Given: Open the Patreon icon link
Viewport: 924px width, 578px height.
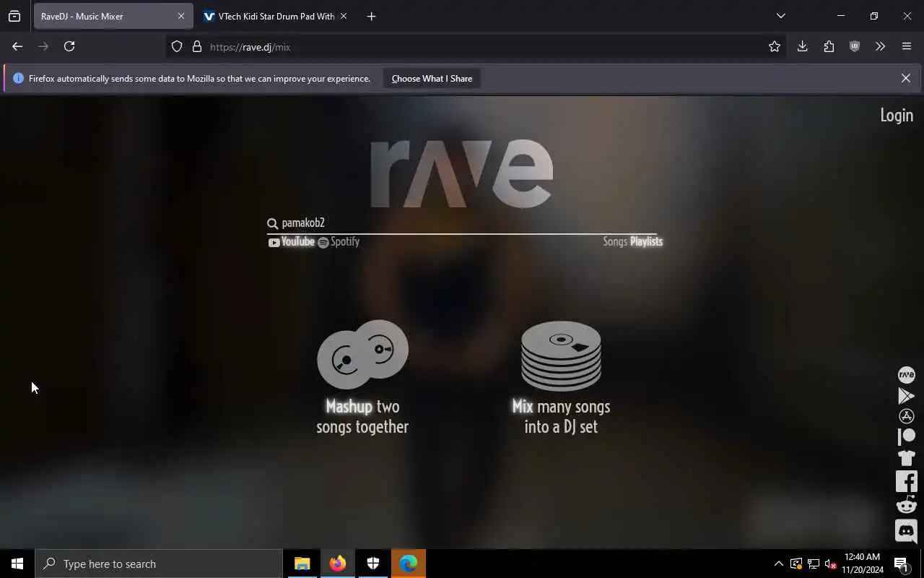Looking at the screenshot, I should tap(906, 436).
